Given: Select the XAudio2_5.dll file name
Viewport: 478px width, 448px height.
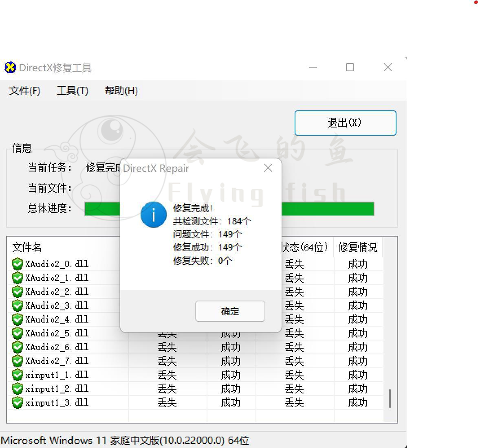Looking at the screenshot, I should pos(57,334).
